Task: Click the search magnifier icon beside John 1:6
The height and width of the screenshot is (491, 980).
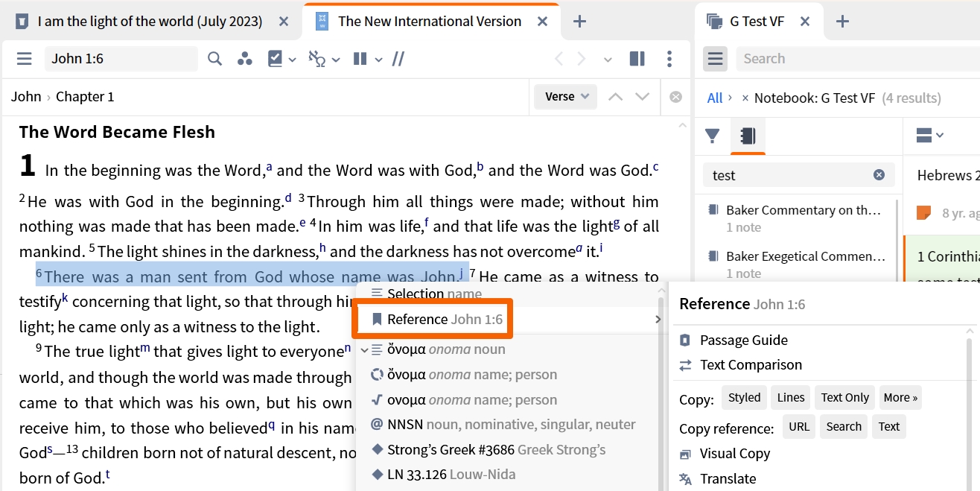Action: click(x=214, y=59)
